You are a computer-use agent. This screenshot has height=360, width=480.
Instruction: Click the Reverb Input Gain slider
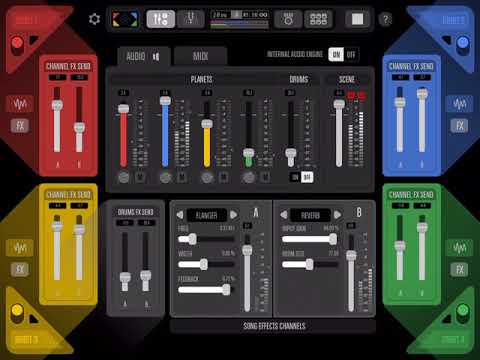tap(310, 239)
